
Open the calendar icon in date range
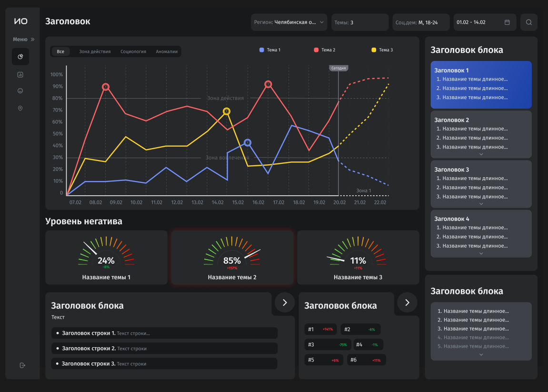coord(507,22)
